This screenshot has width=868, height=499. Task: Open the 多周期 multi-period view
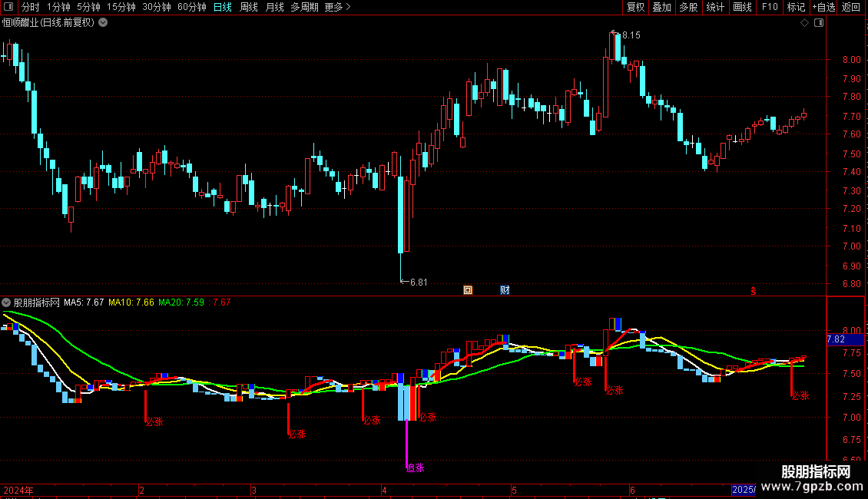click(x=304, y=7)
